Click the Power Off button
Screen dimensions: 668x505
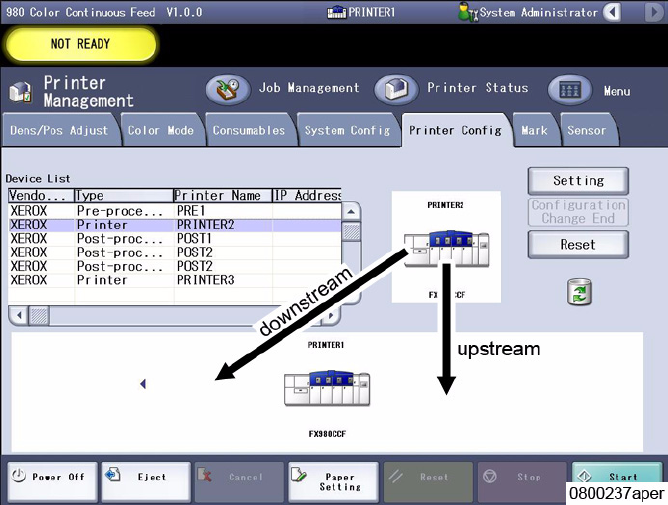[52, 481]
